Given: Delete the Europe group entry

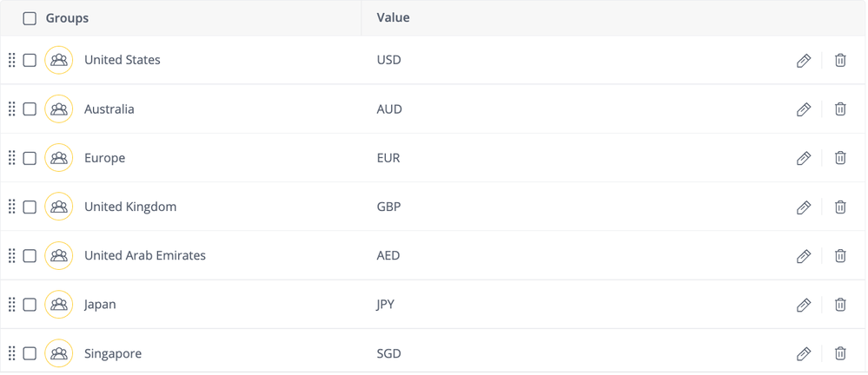Looking at the screenshot, I should [840, 158].
